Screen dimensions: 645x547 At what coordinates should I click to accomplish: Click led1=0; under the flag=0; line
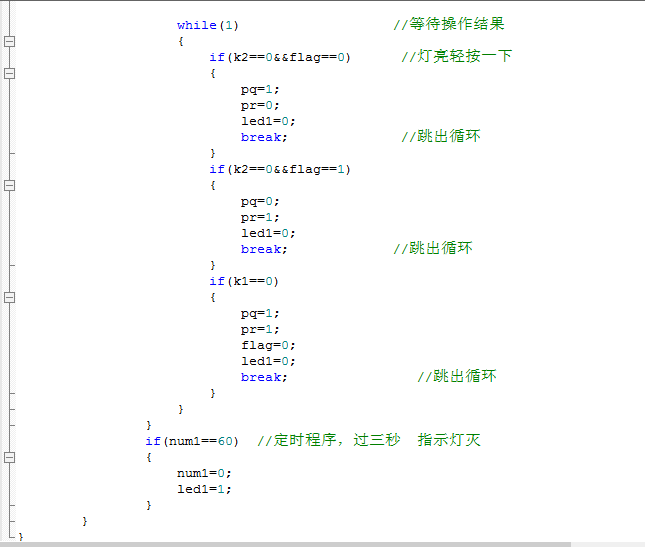268,361
